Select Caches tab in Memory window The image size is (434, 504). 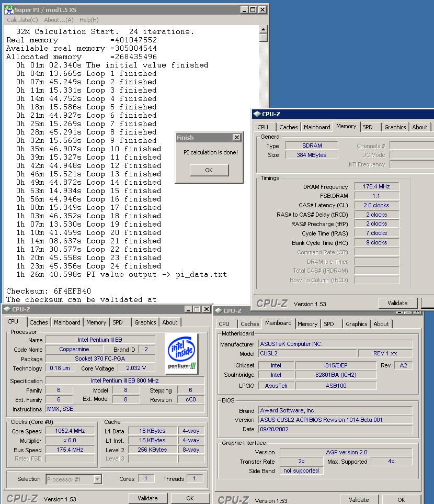click(289, 127)
